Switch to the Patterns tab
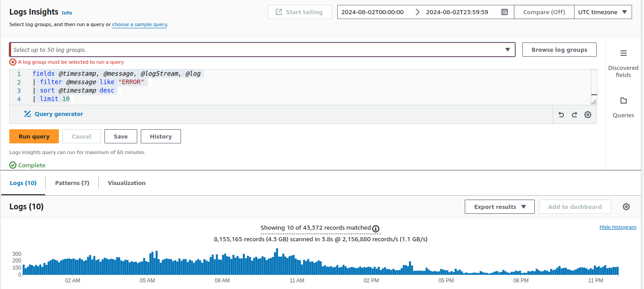The height and width of the screenshot is (289, 644). coord(72,183)
